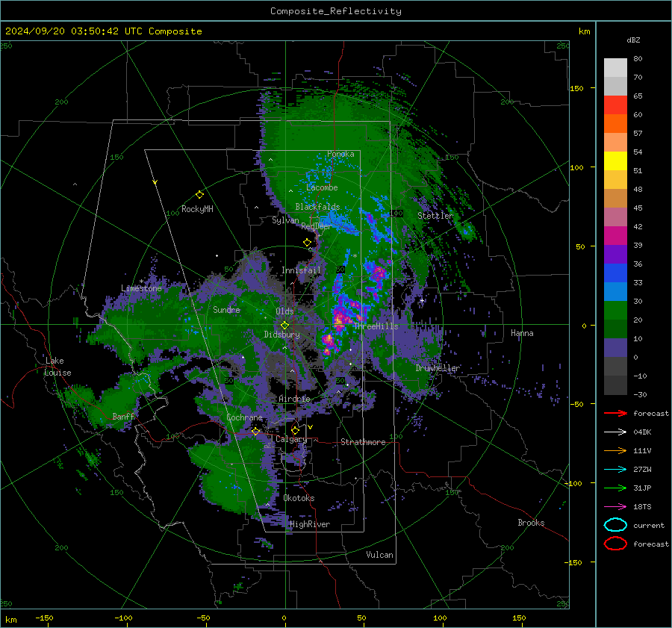672x628 pixels.
Task: Click the yellow diamond marker above Calgary
Action: point(295,430)
